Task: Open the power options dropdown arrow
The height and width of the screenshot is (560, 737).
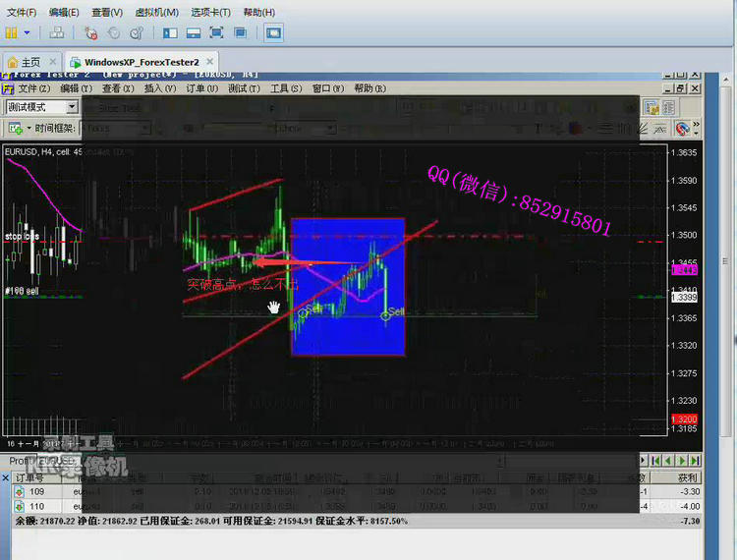Action: [28, 32]
